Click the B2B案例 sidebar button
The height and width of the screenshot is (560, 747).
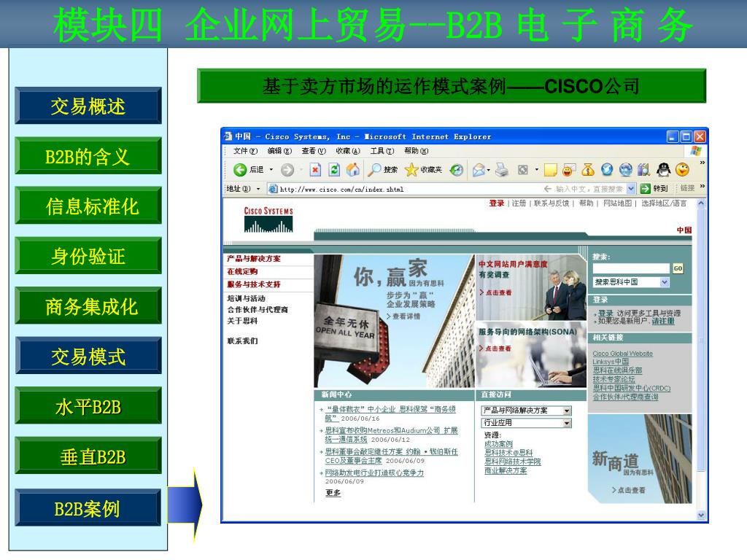click(x=88, y=507)
